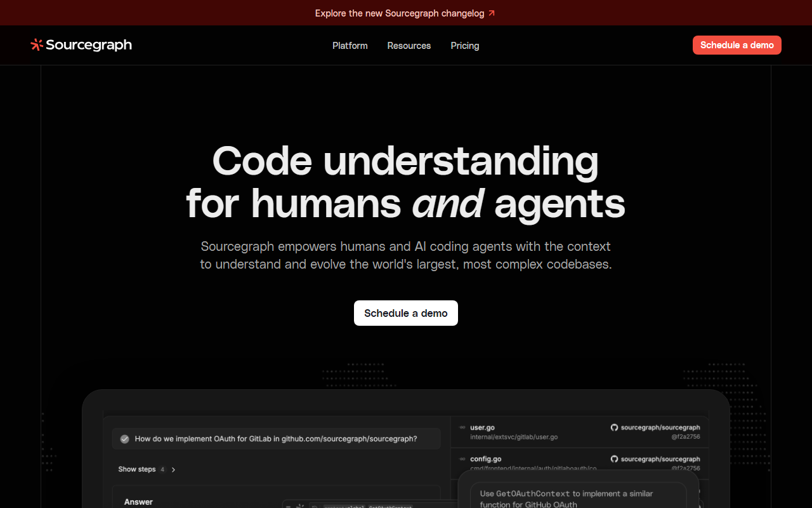Click the step count 4 badge

(162, 470)
